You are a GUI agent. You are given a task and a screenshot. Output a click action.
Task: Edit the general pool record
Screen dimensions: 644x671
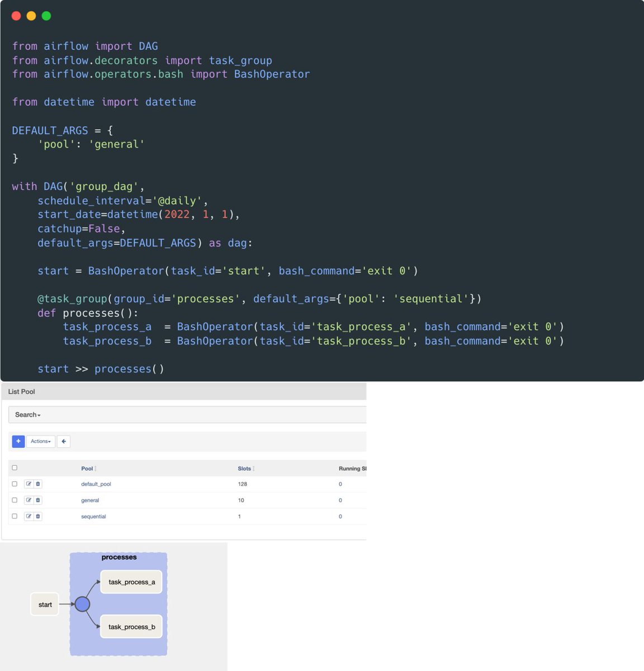[x=29, y=500]
